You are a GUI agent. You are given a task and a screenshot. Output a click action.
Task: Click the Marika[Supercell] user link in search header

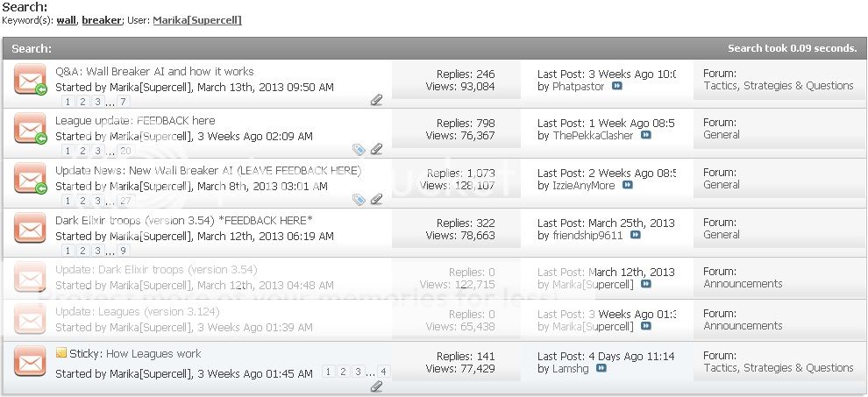pos(197,19)
